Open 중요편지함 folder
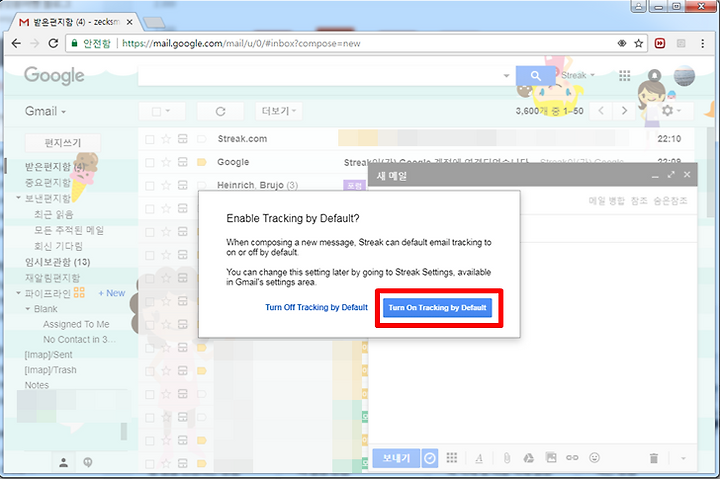This screenshot has height=479, width=720. click(48, 183)
